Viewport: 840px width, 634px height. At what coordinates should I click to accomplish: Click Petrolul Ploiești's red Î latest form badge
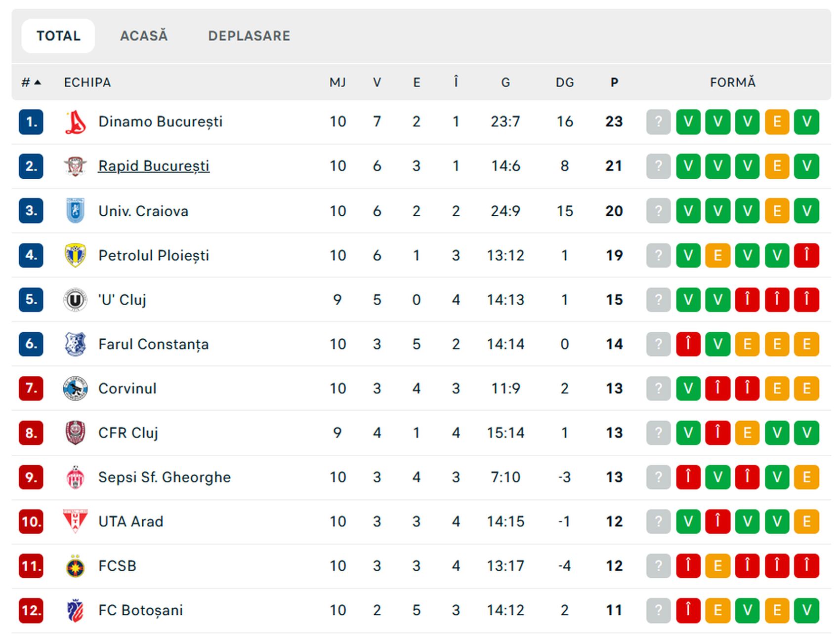[x=806, y=255]
